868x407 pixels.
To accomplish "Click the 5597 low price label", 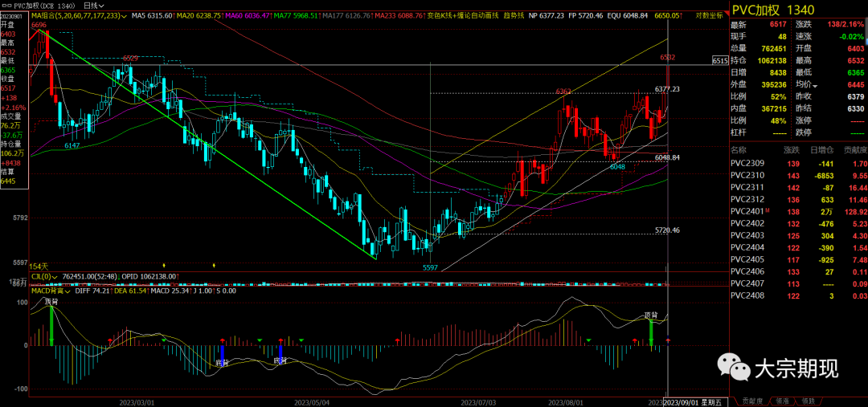I will [429, 267].
